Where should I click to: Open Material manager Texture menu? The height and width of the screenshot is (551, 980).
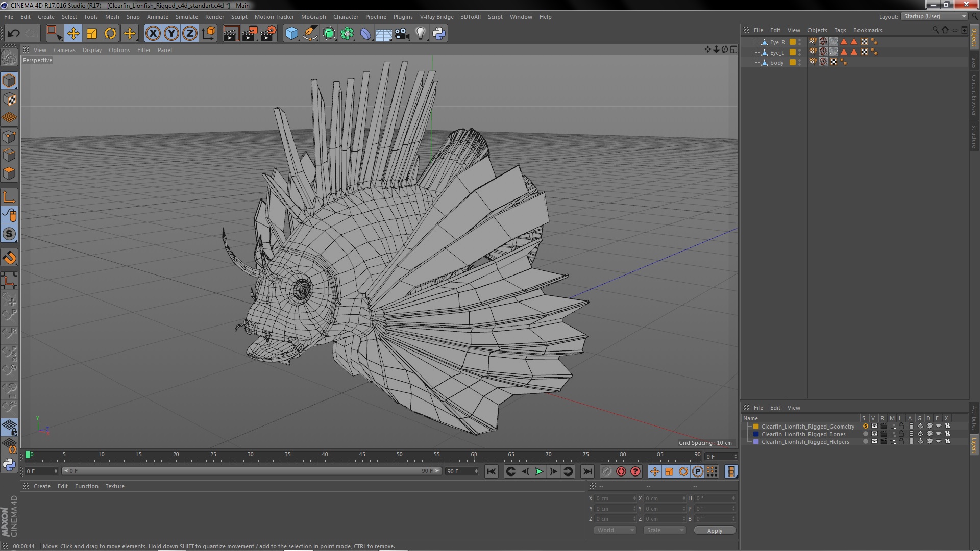coord(115,486)
